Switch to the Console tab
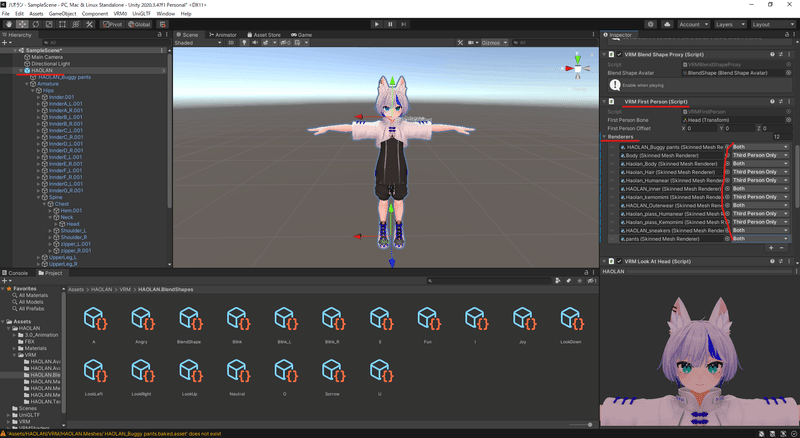This screenshot has width=800, height=438. [x=15, y=273]
